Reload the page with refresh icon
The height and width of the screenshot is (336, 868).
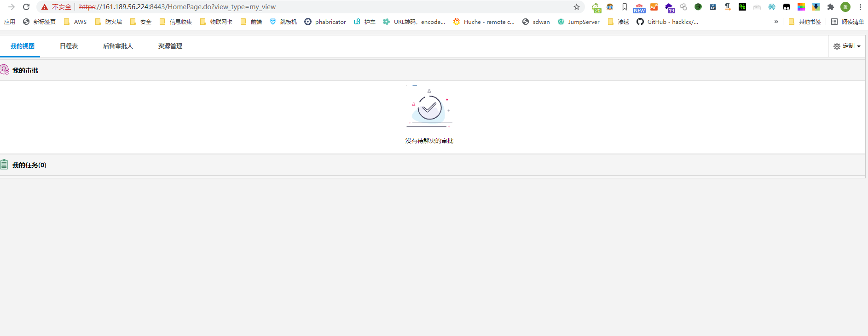[26, 7]
